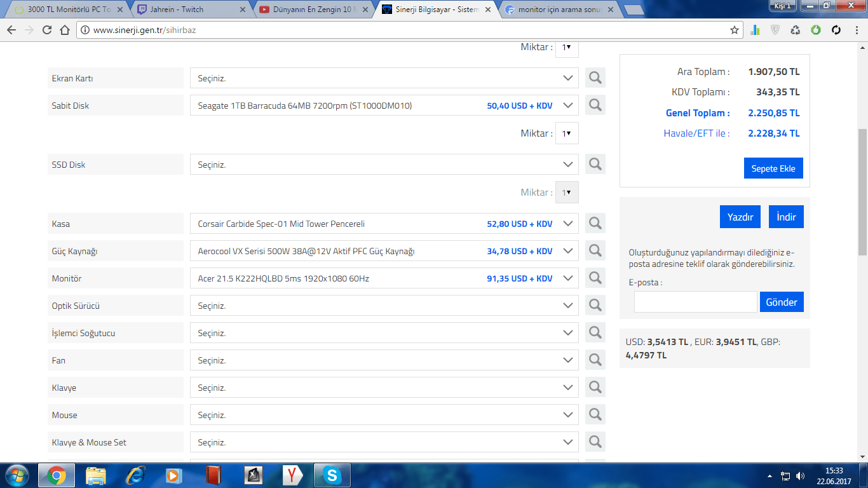Click the magnifier icon in Sabit Disk row
This screenshot has width=868, height=488.
[595, 105]
